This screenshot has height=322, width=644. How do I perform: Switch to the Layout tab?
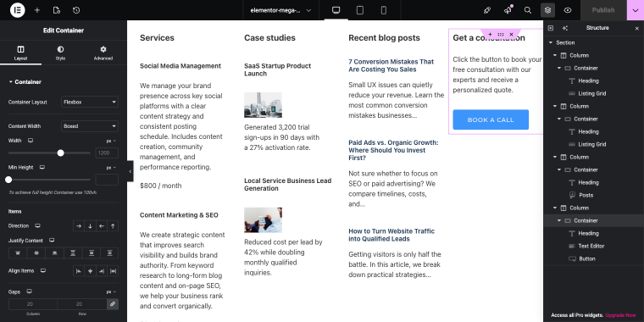(20, 53)
